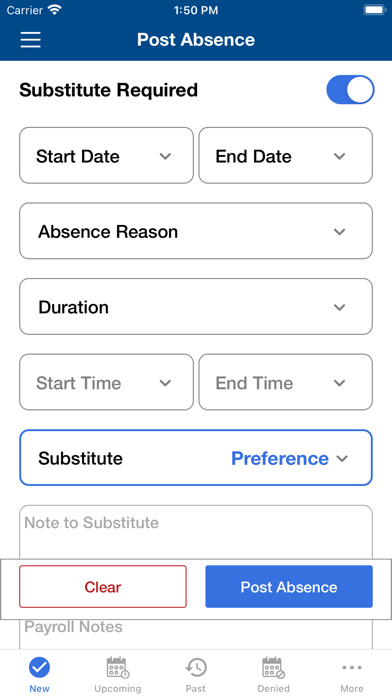Open the End Time dropdown
The height and width of the screenshot is (696, 392).
pyautogui.click(x=285, y=382)
